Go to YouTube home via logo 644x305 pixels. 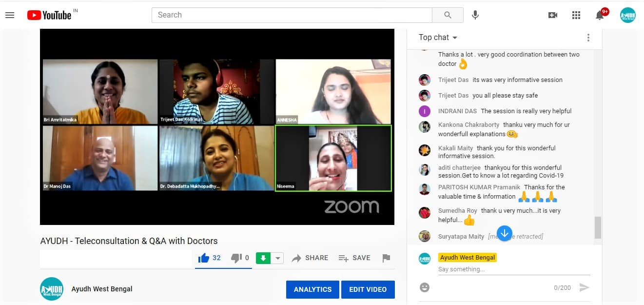pos(49,15)
